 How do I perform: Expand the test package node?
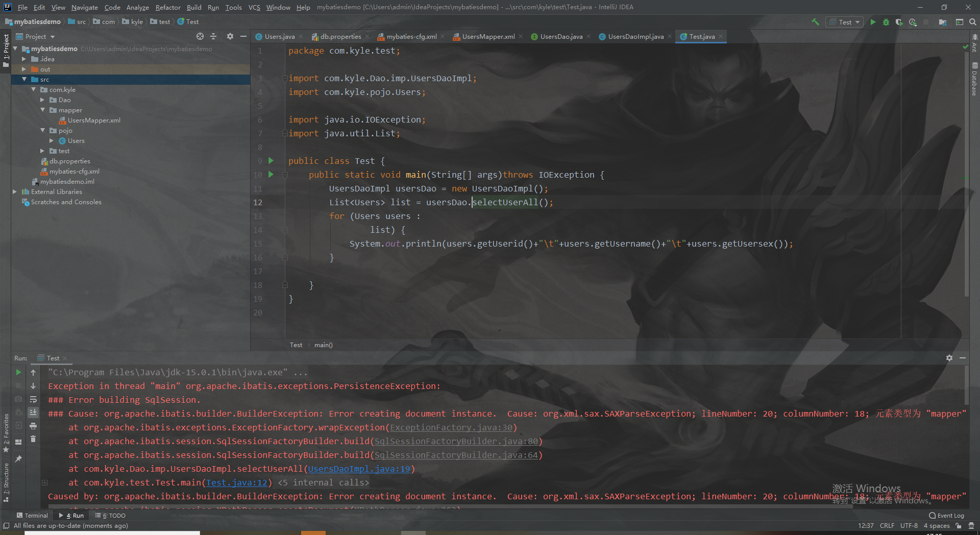42,151
